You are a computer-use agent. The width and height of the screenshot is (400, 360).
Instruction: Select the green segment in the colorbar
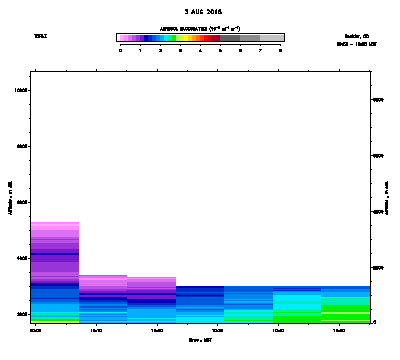[174, 38]
